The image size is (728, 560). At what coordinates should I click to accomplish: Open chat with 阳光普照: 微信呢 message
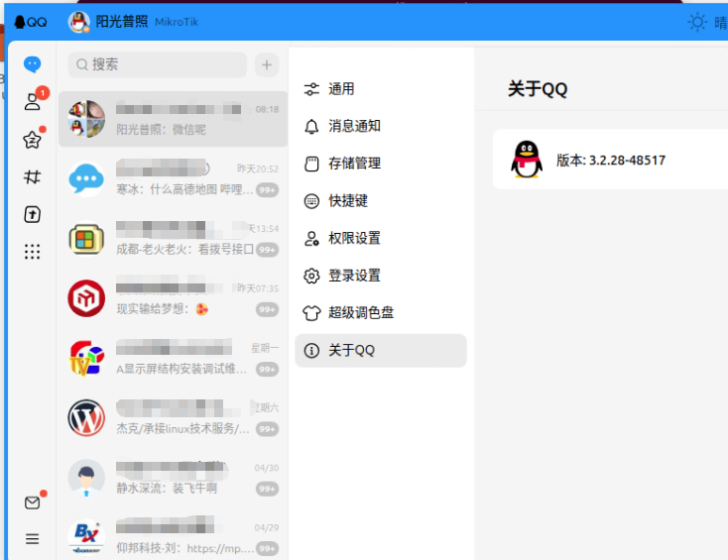pos(174,119)
